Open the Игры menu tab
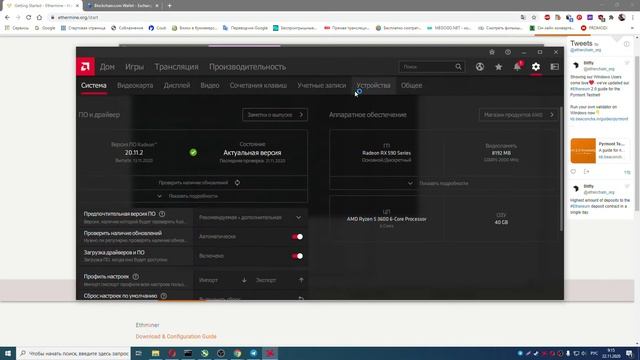Image resolution: width=640 pixels, height=360 pixels. click(x=134, y=67)
